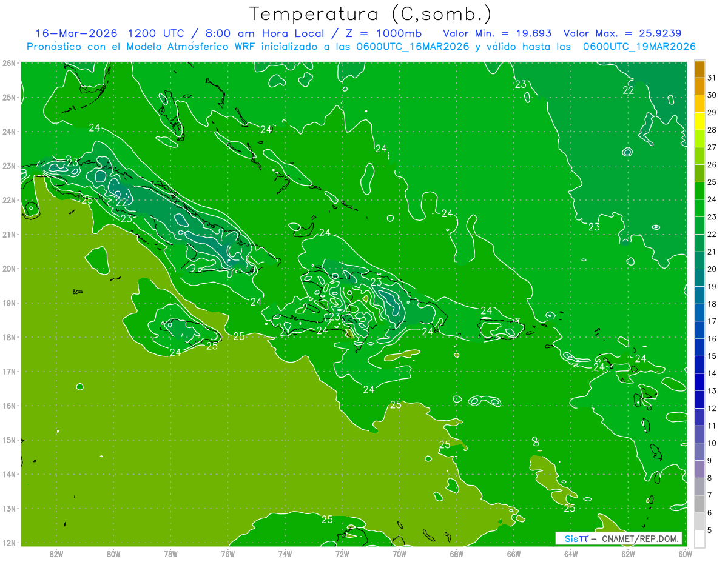728x562 pixels.
Task: Click the colorbar label '5'
Action: click(x=709, y=530)
